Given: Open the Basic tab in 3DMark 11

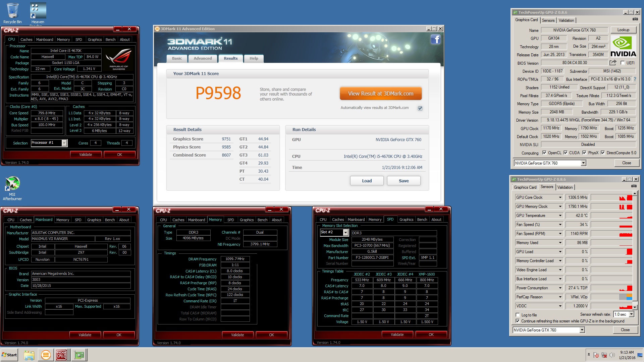Looking at the screenshot, I should tap(177, 58).
